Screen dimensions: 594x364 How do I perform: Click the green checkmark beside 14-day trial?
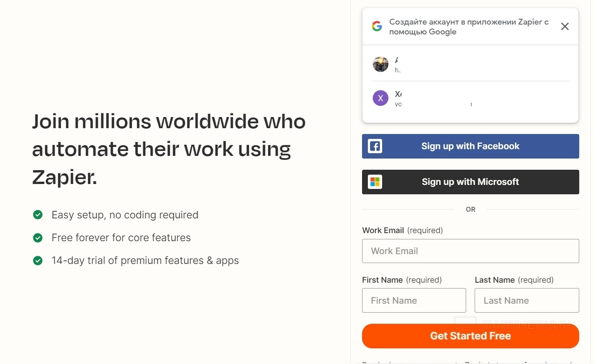point(38,260)
